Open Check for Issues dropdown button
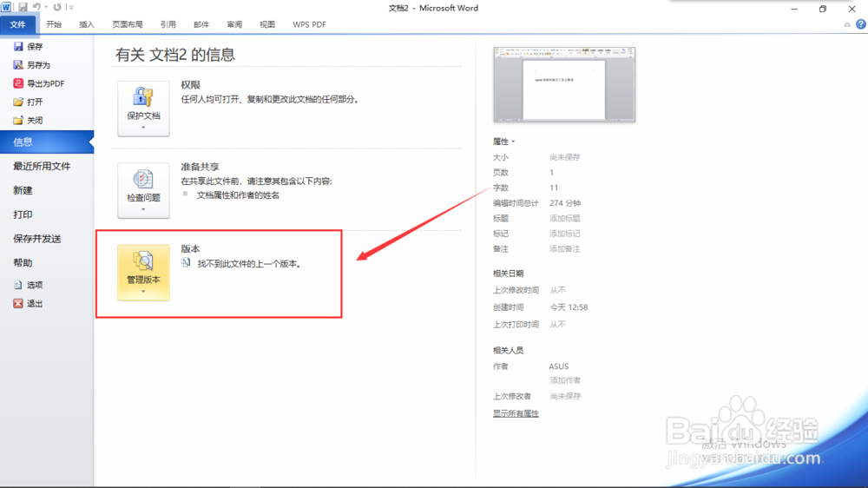Image resolution: width=868 pixels, height=488 pixels. tap(143, 190)
